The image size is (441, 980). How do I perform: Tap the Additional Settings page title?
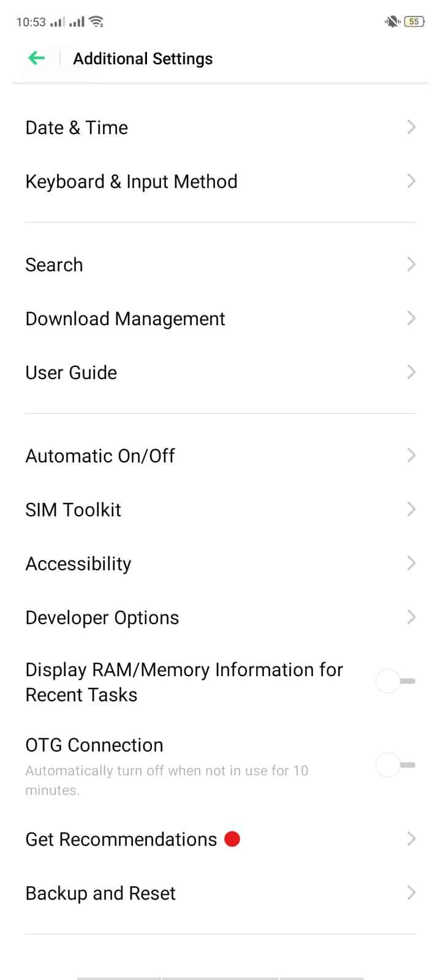click(x=143, y=59)
